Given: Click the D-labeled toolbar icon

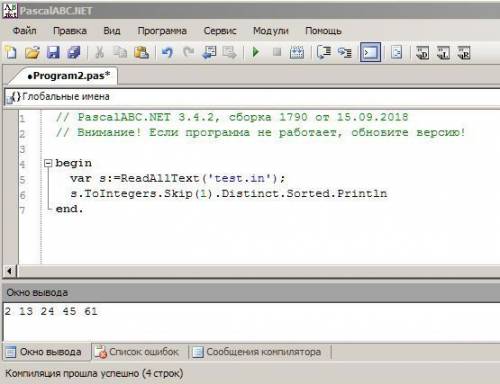Looking at the screenshot, I should 422,53.
